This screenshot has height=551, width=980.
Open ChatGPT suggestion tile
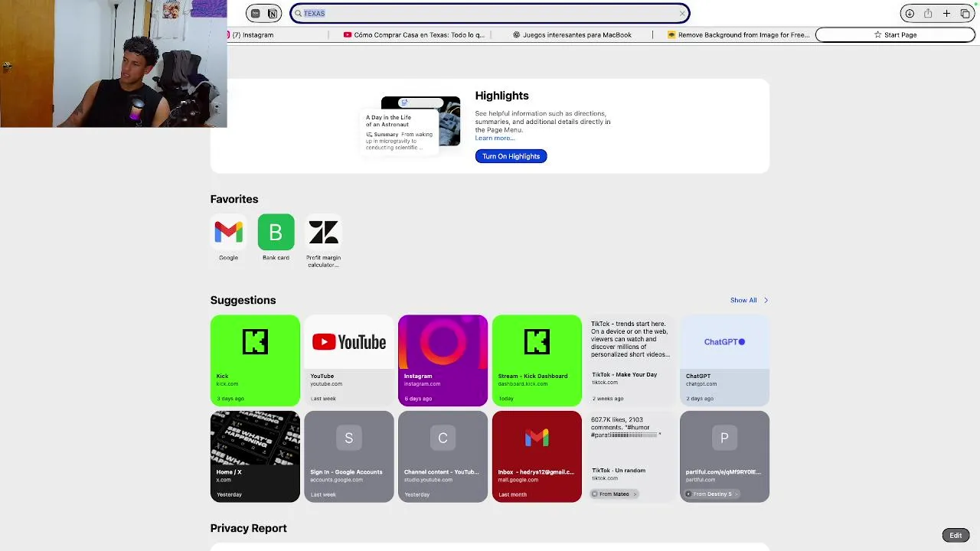coord(724,360)
